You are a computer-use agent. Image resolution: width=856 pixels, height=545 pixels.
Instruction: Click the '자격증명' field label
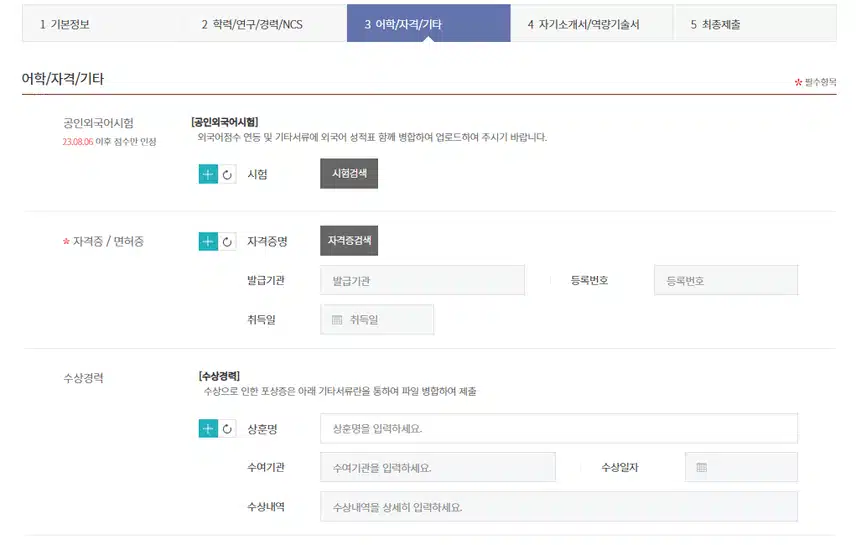point(267,241)
